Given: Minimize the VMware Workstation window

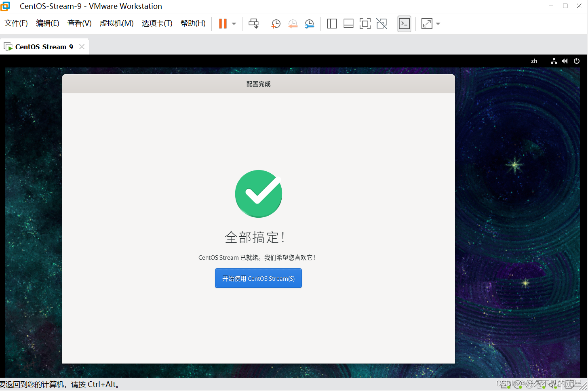Looking at the screenshot, I should 551,6.
